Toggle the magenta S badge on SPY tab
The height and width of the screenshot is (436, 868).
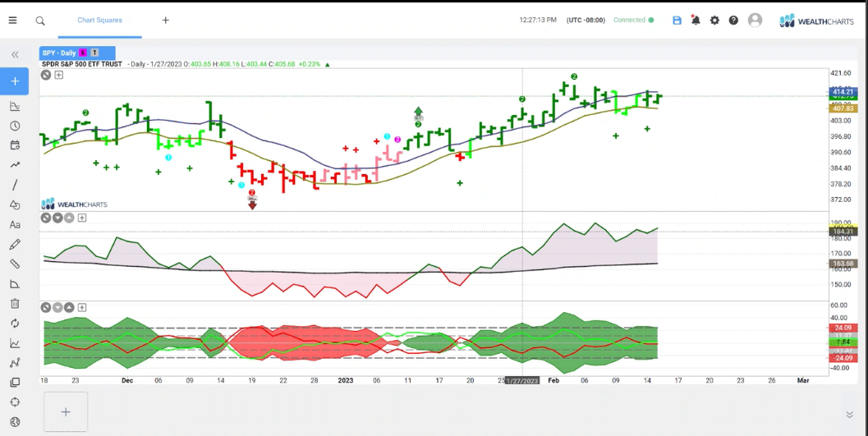click(83, 53)
